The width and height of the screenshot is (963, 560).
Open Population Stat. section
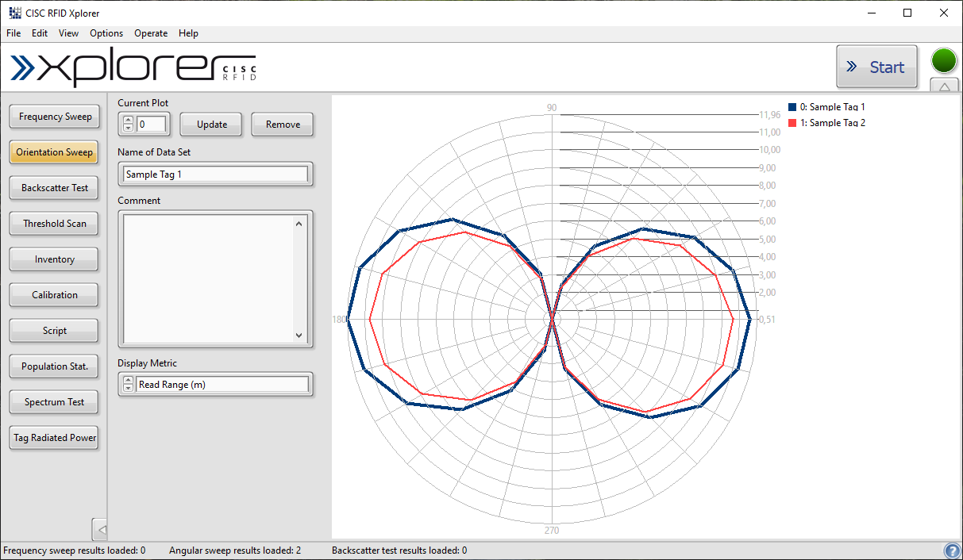(x=55, y=366)
